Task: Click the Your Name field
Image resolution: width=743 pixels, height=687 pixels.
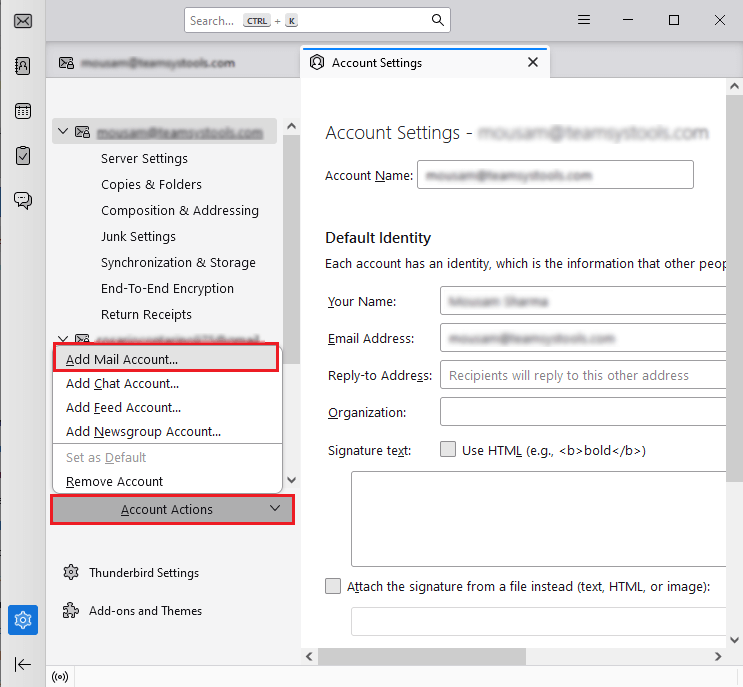Action: coord(583,300)
